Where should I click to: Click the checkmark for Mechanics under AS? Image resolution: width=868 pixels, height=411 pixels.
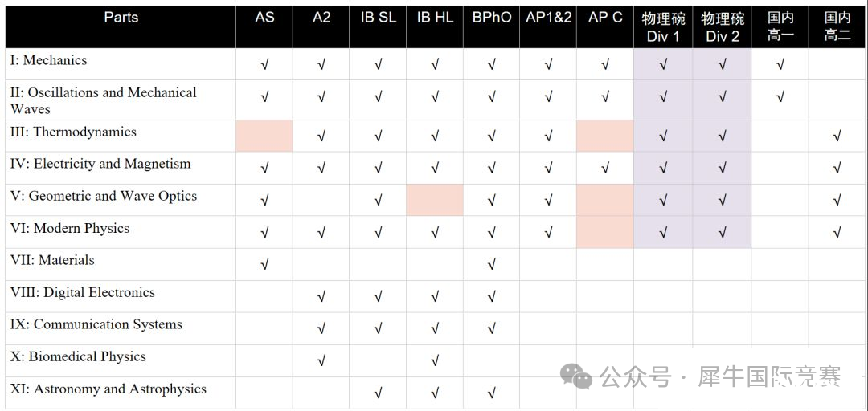264,65
